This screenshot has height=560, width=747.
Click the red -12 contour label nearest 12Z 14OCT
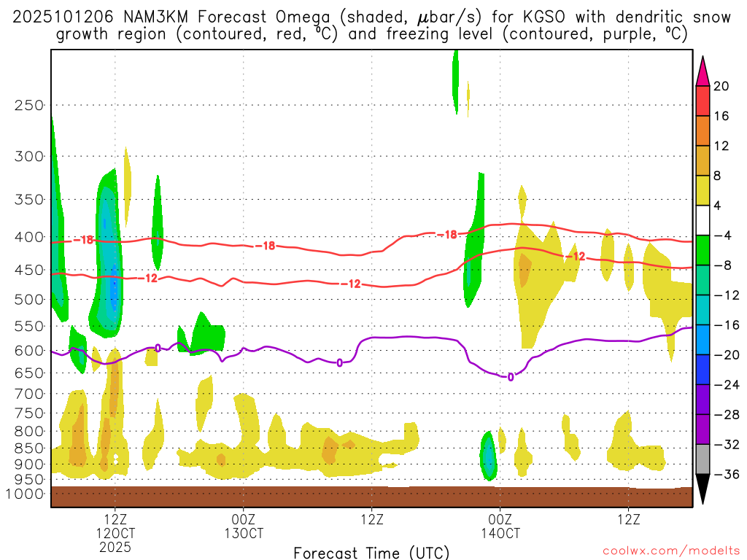[575, 257]
